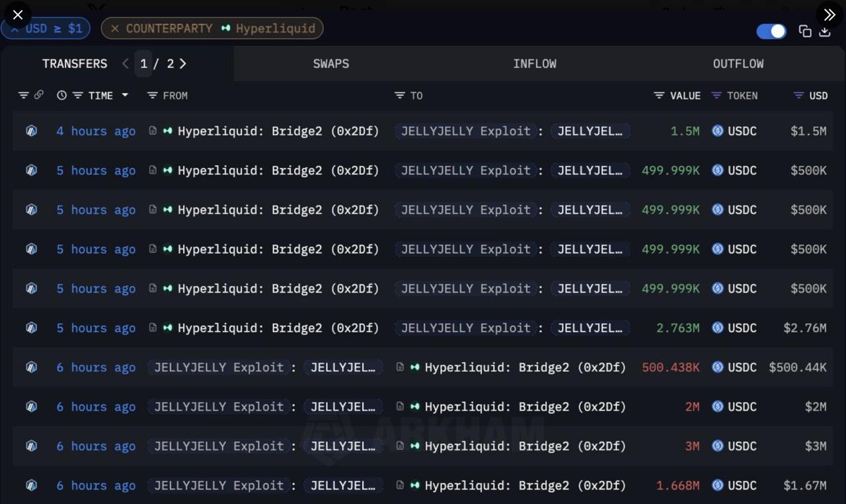Click chain icon of the 2M row
846x504 pixels.
[31, 407]
